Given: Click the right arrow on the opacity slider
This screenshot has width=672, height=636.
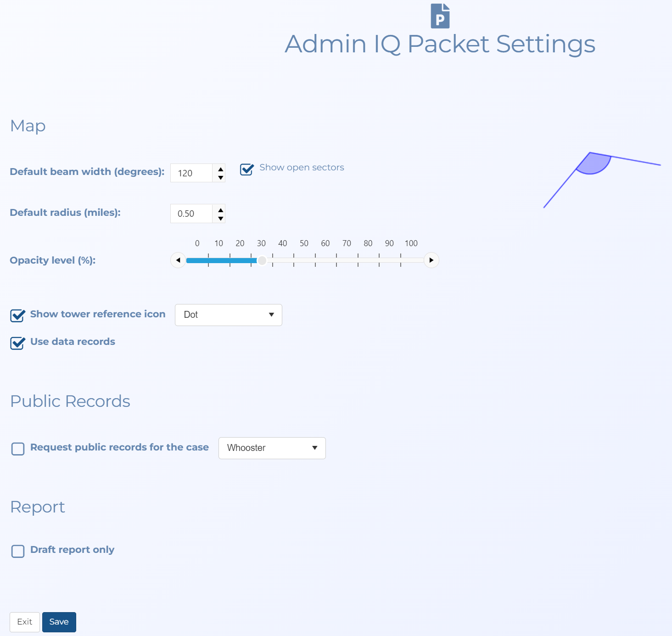Looking at the screenshot, I should coord(431,260).
